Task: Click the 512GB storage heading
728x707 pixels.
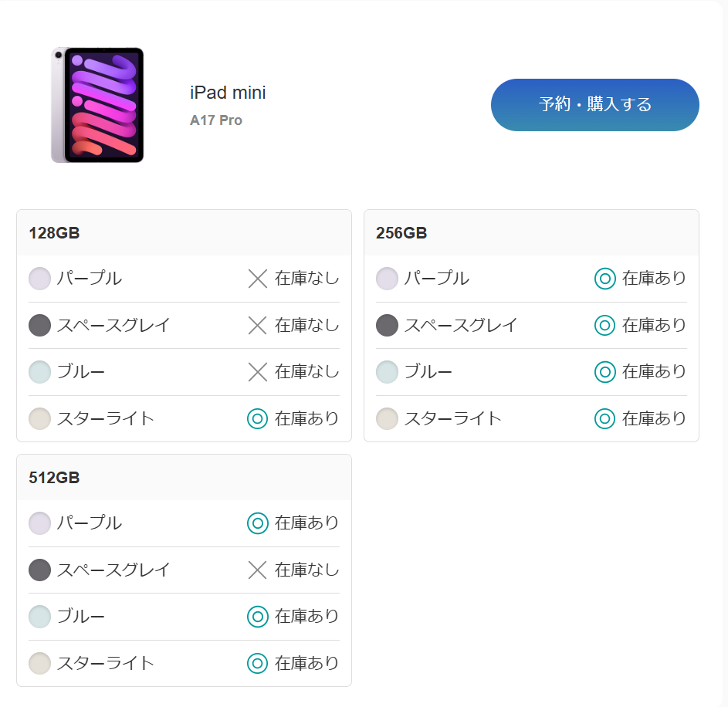Action: pos(54,478)
